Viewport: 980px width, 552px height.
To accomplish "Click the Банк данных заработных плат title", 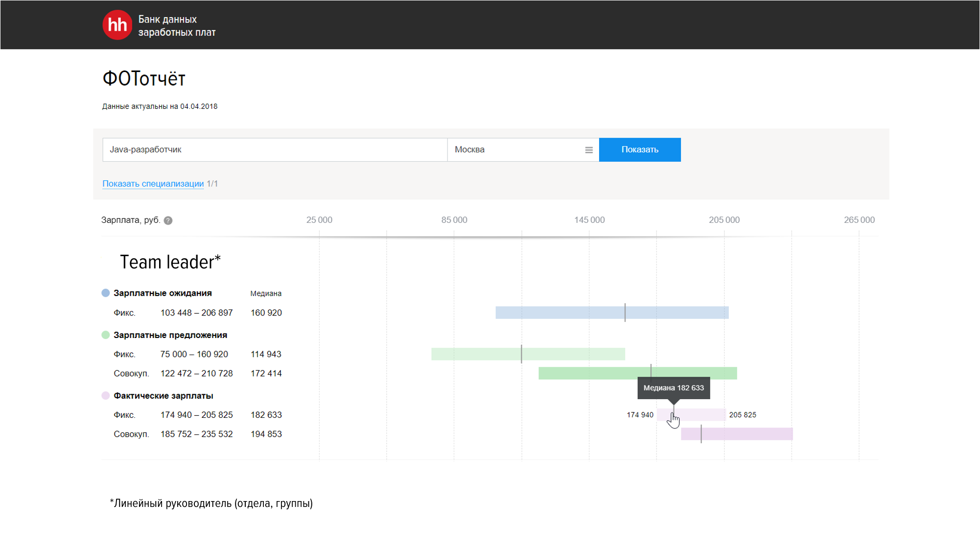I will pos(177,25).
